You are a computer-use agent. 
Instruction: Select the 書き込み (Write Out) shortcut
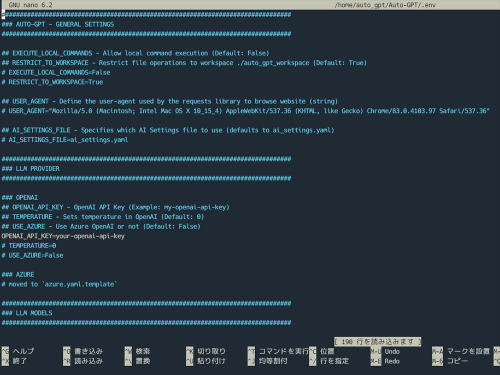(88, 351)
